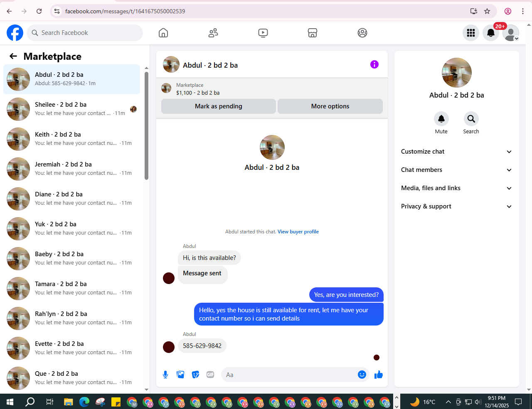Open the Que conversation
Viewport: 532px width, 409px height.
point(72,378)
